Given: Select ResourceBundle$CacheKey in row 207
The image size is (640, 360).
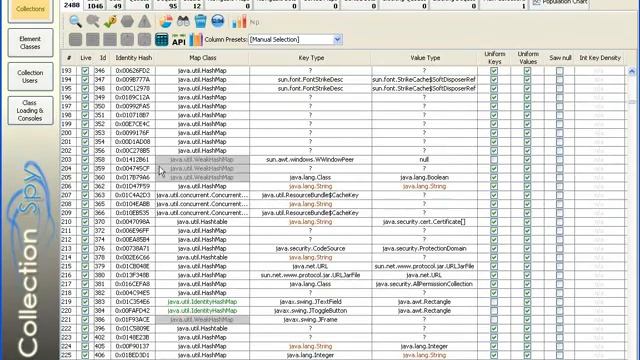Looking at the screenshot, I should click(x=310, y=195).
